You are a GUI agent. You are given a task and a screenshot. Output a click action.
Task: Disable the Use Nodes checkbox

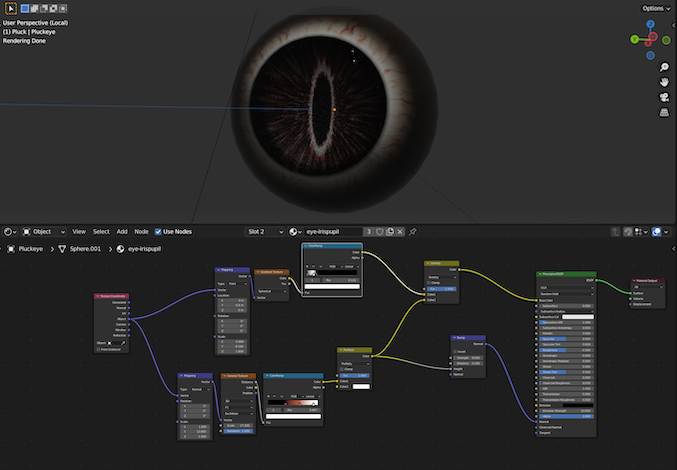[159, 231]
